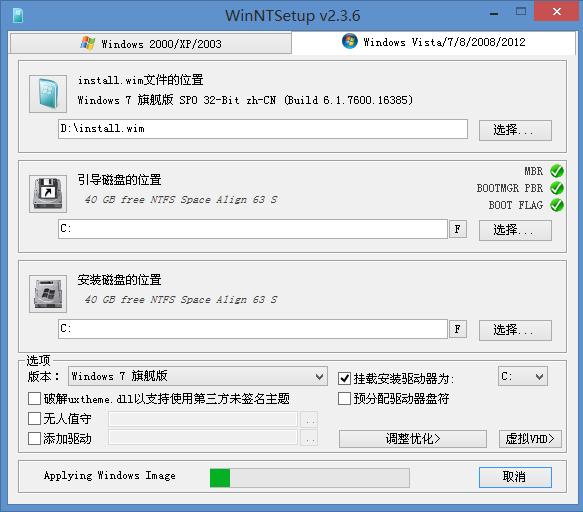Click the Applying Windows Image status text
The height and width of the screenshot is (512, 583).
[110, 476]
